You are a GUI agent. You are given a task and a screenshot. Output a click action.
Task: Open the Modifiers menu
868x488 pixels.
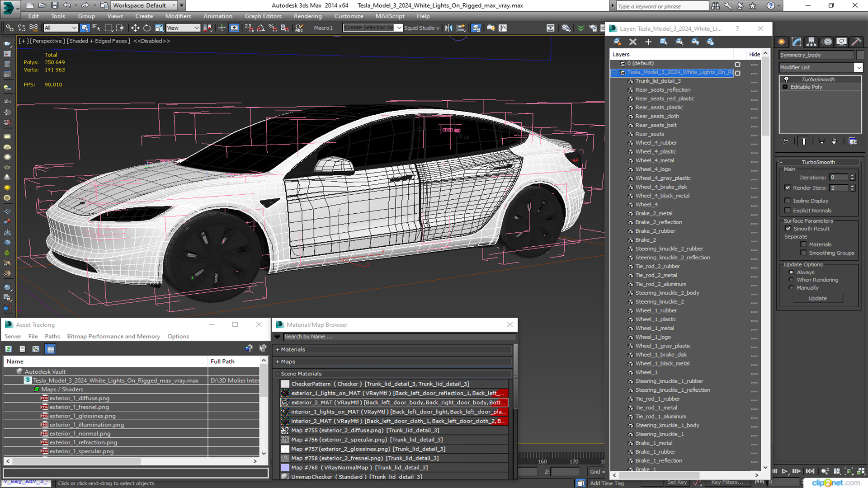[178, 16]
